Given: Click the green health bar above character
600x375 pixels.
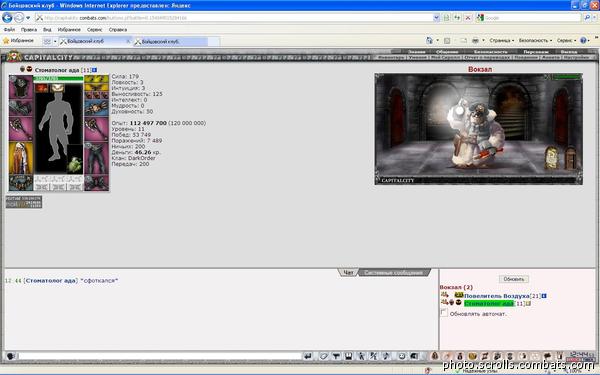Looking at the screenshot, I should point(58,79).
